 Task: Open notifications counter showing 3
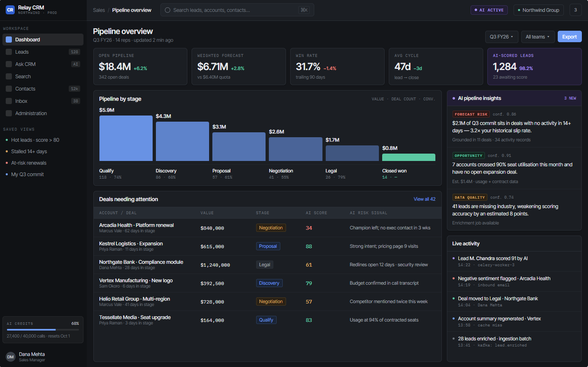click(x=575, y=10)
